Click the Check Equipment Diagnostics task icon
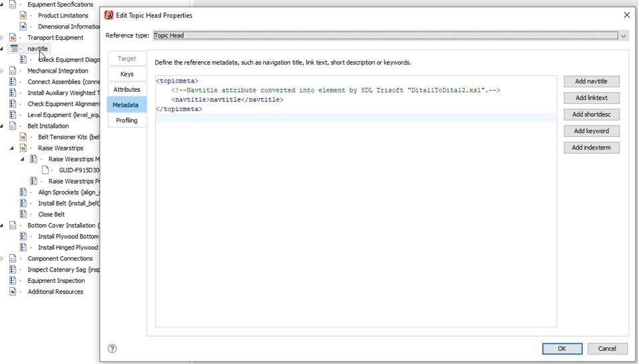The height and width of the screenshot is (364, 638). (x=23, y=60)
